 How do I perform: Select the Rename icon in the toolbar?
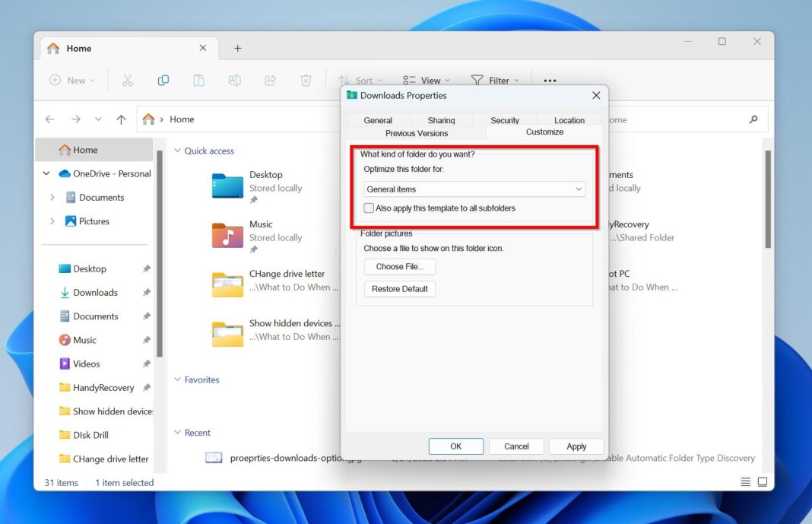point(234,80)
